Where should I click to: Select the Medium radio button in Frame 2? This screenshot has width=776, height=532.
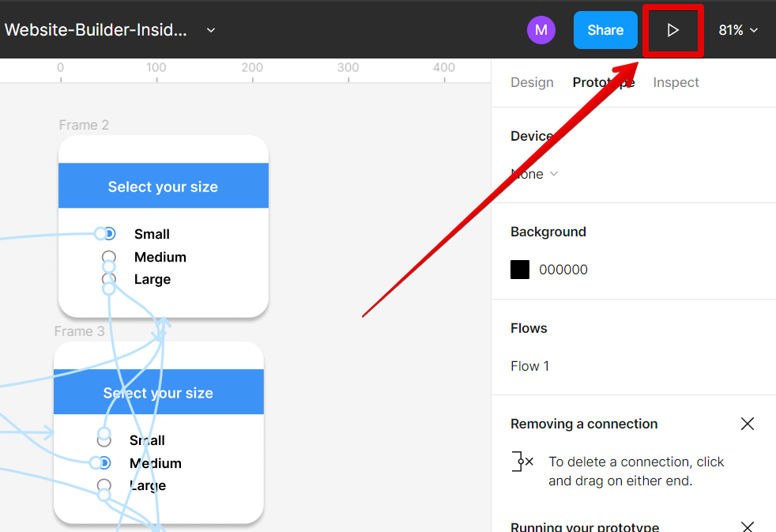coord(109,257)
